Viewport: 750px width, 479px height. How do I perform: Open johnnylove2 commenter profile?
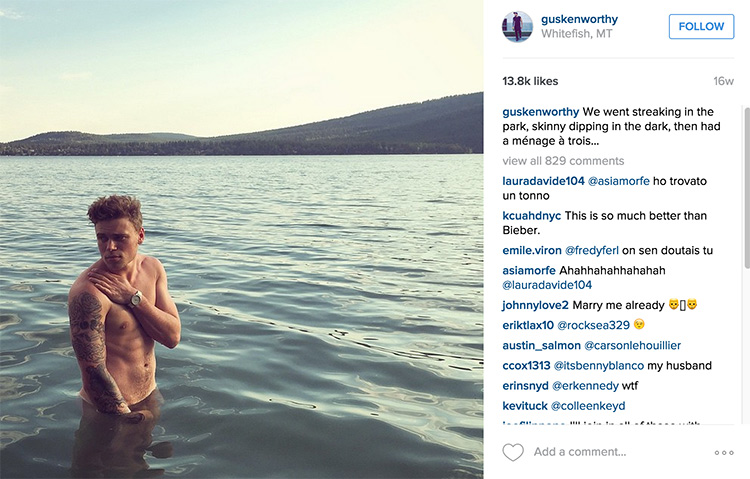click(x=535, y=305)
